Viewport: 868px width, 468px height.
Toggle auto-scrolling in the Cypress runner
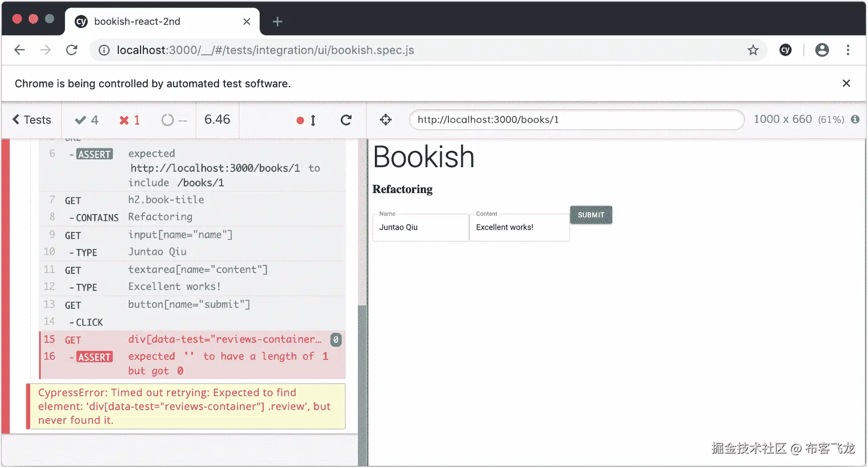[306, 120]
